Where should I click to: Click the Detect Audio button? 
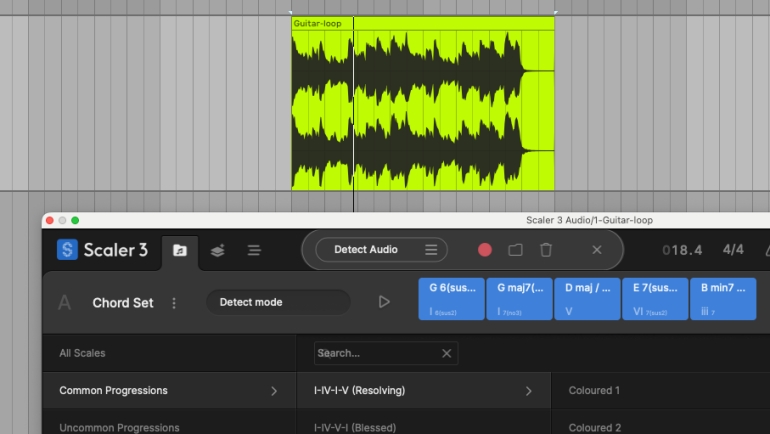click(366, 249)
